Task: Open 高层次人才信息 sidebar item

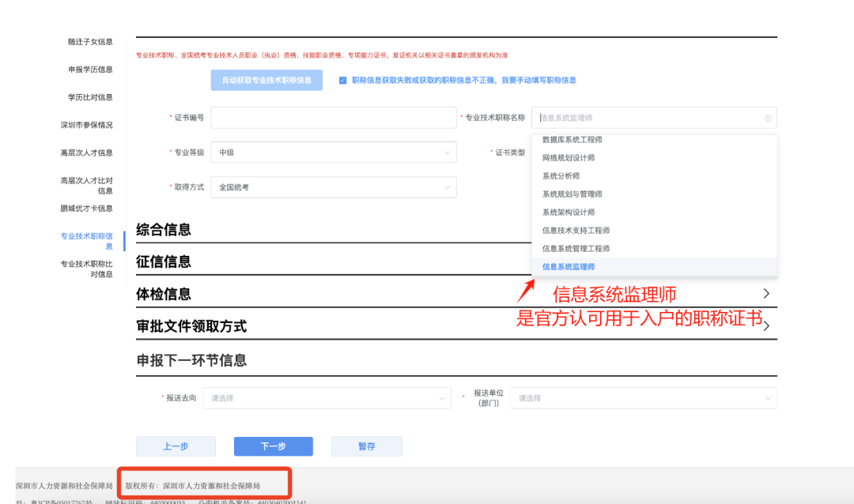Action: coord(87,153)
